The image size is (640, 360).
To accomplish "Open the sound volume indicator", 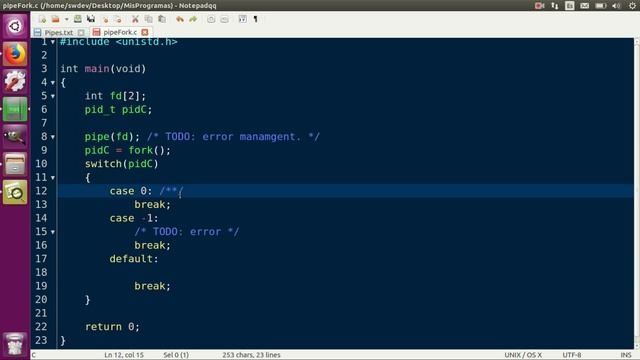I will [x=616, y=5].
